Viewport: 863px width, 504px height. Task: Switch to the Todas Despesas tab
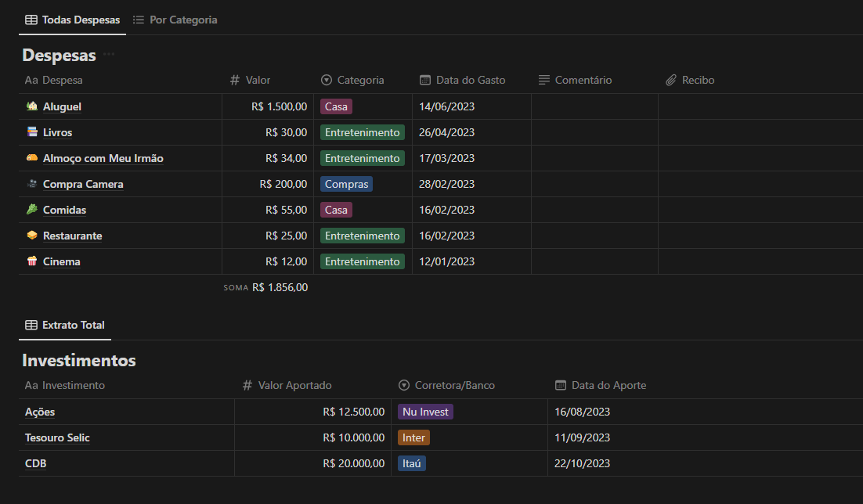pyautogui.click(x=72, y=20)
